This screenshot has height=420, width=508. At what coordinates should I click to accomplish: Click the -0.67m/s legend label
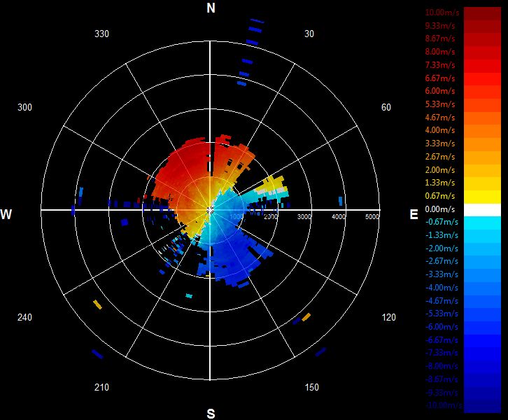coord(442,223)
